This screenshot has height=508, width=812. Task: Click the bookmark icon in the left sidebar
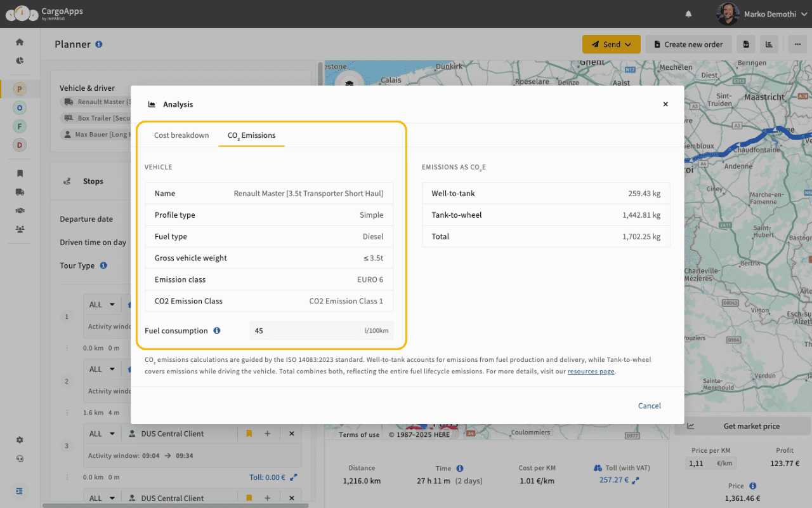[x=19, y=173]
